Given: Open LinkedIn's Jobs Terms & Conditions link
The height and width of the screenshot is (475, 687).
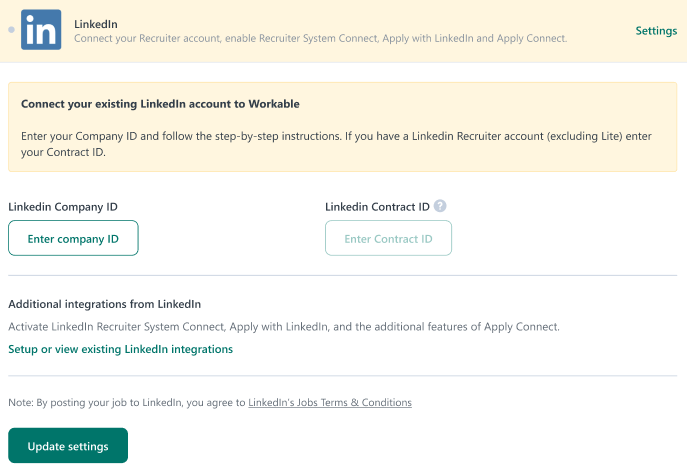Looking at the screenshot, I should coord(330,402).
